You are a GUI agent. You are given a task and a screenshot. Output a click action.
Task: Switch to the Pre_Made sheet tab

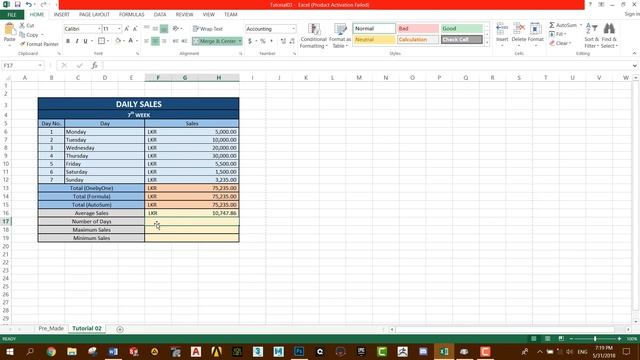[x=51, y=329]
